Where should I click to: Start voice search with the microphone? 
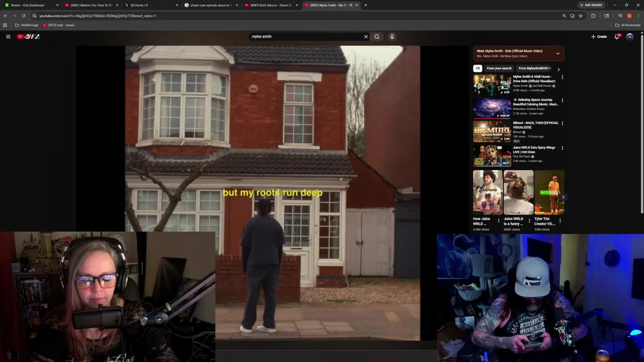pyautogui.click(x=392, y=36)
